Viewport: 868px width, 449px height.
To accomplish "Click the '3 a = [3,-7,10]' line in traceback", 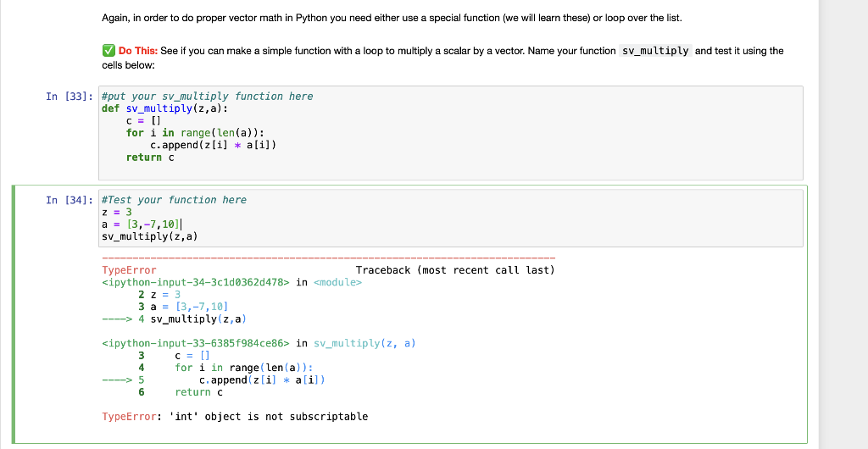I will coord(183,307).
